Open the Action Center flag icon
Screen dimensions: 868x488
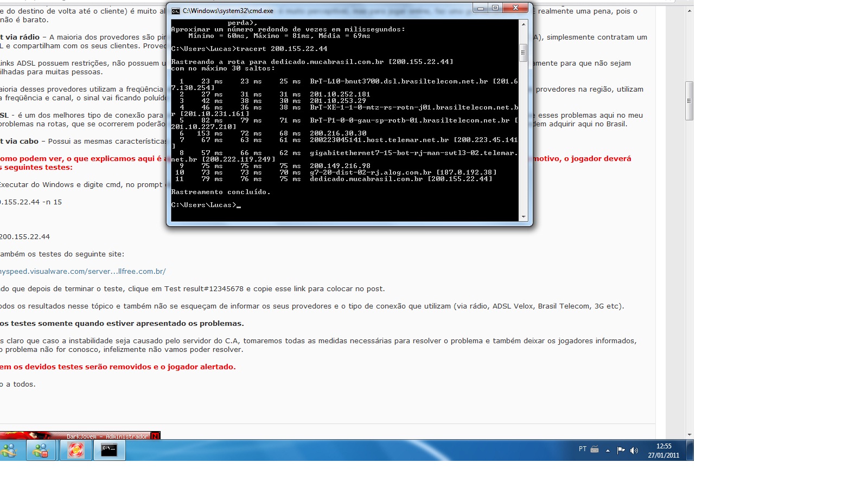click(x=621, y=450)
